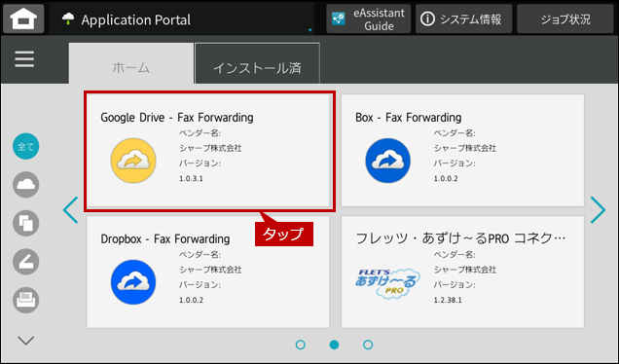Open the ジョブ状況 button

565,18
